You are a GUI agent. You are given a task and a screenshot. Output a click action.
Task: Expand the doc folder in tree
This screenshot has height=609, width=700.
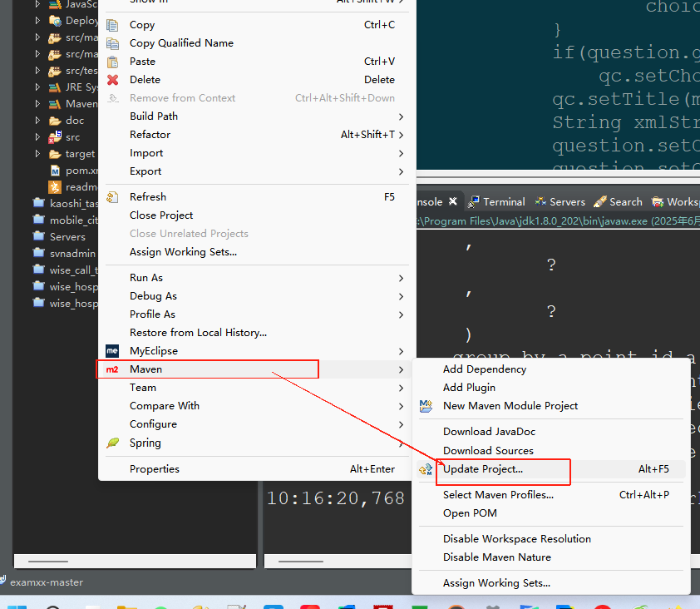[37, 121]
